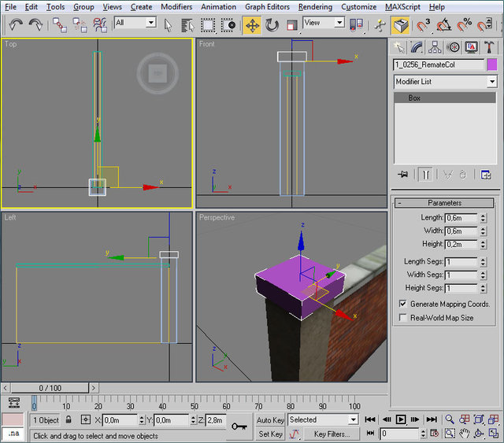Activate the Select and Rotate tool

pyautogui.click(x=272, y=24)
